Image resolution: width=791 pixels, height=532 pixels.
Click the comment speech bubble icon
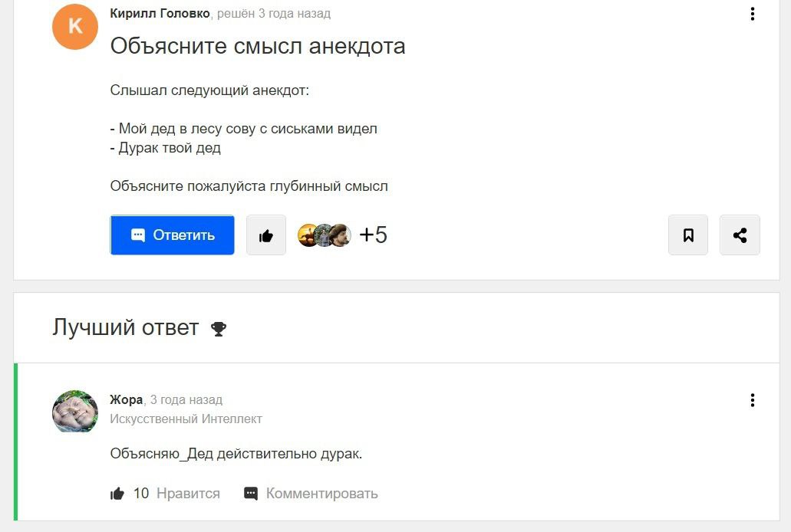pos(251,493)
